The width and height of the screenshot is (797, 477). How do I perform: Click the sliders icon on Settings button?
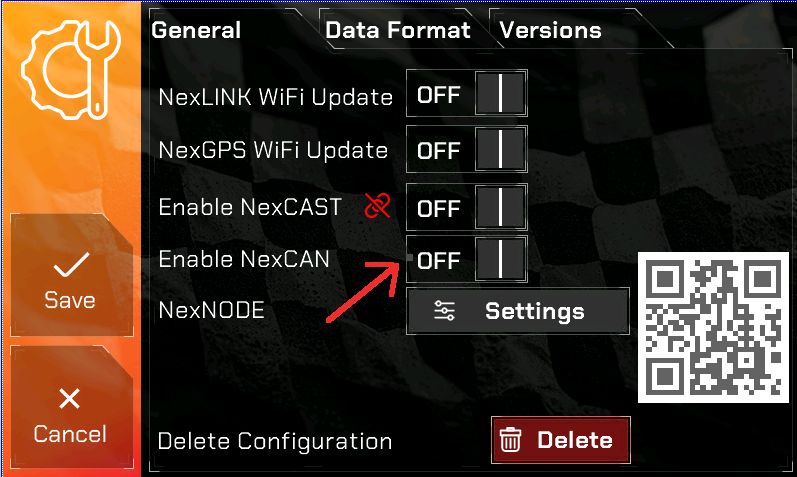point(444,311)
